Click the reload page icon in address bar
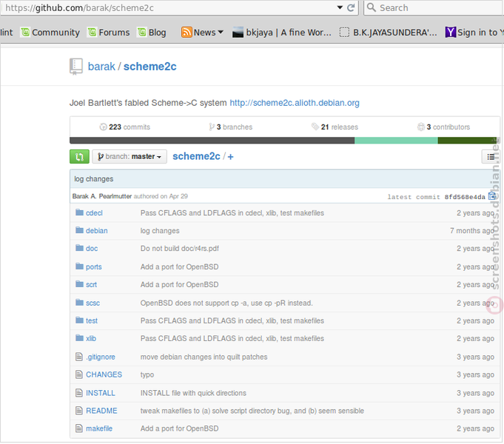This screenshot has width=504, height=444. (351, 7)
